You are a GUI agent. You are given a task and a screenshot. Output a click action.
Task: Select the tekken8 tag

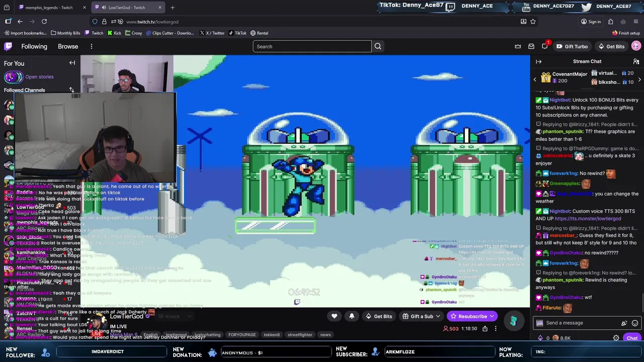pos(271,335)
